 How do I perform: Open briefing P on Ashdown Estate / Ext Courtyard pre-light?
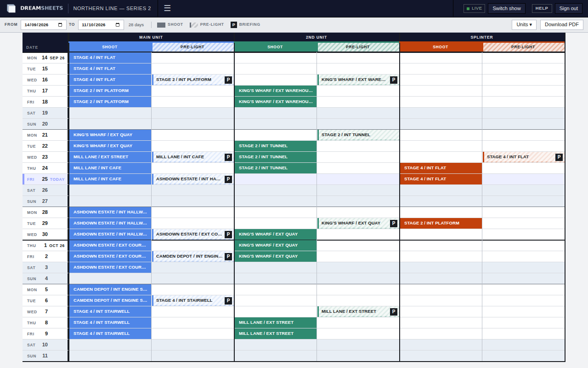[x=228, y=235]
